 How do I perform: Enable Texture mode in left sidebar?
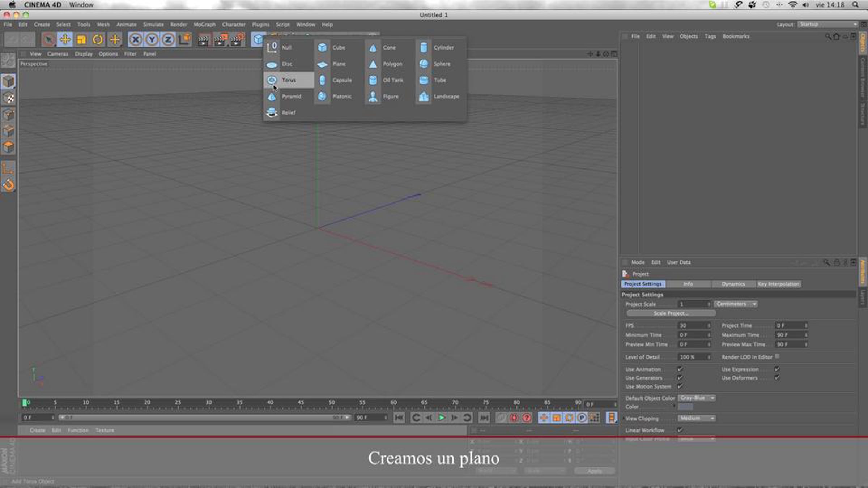[x=8, y=98]
